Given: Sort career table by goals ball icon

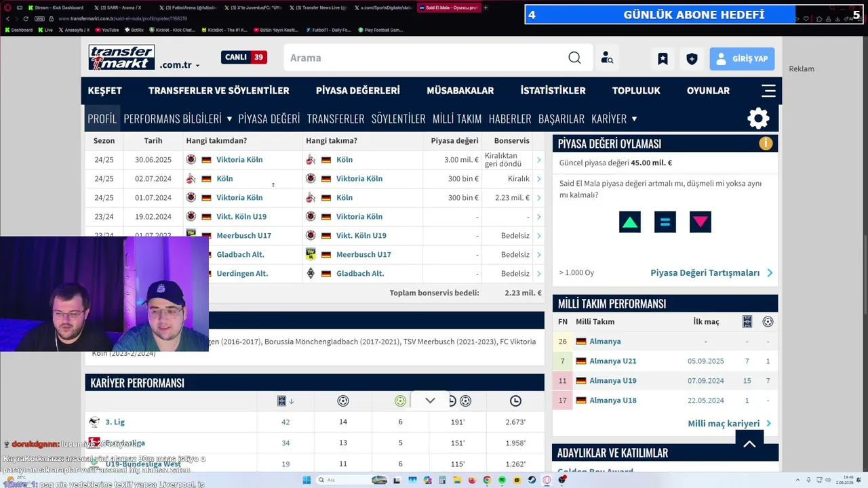Looking at the screenshot, I should 343,401.
